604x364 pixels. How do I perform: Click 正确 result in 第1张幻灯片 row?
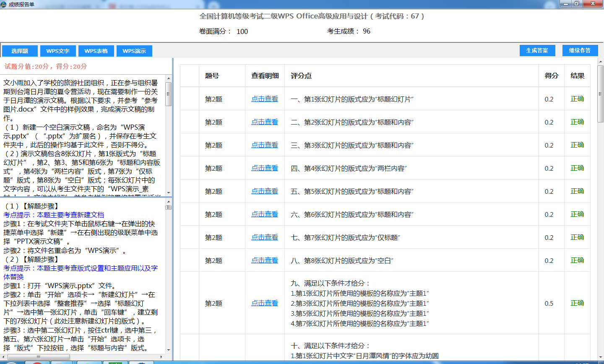[577, 99]
